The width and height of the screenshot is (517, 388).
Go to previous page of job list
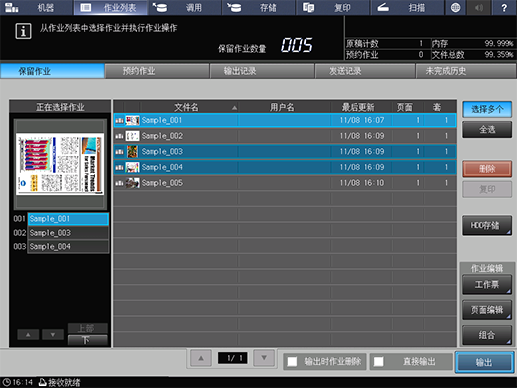201,358
